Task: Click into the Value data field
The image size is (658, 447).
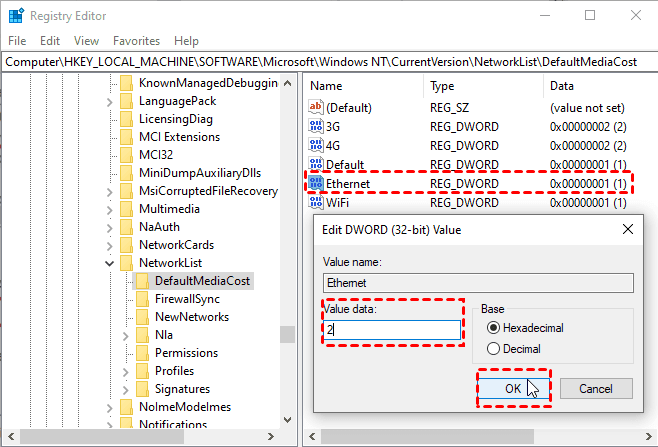Action: click(392, 330)
